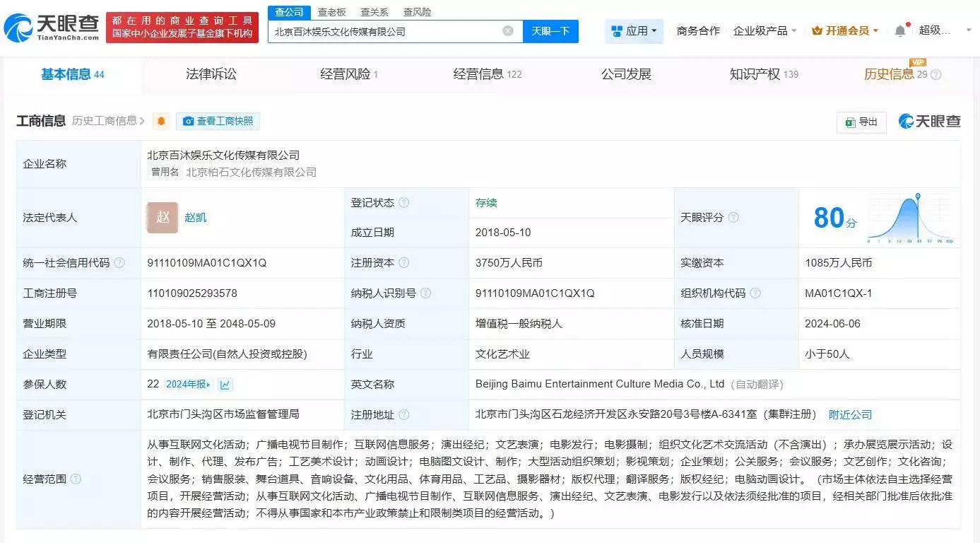Click the 1085万人民币 paid-in capital value
Viewport: 980px width, 543px height.
[x=839, y=263]
